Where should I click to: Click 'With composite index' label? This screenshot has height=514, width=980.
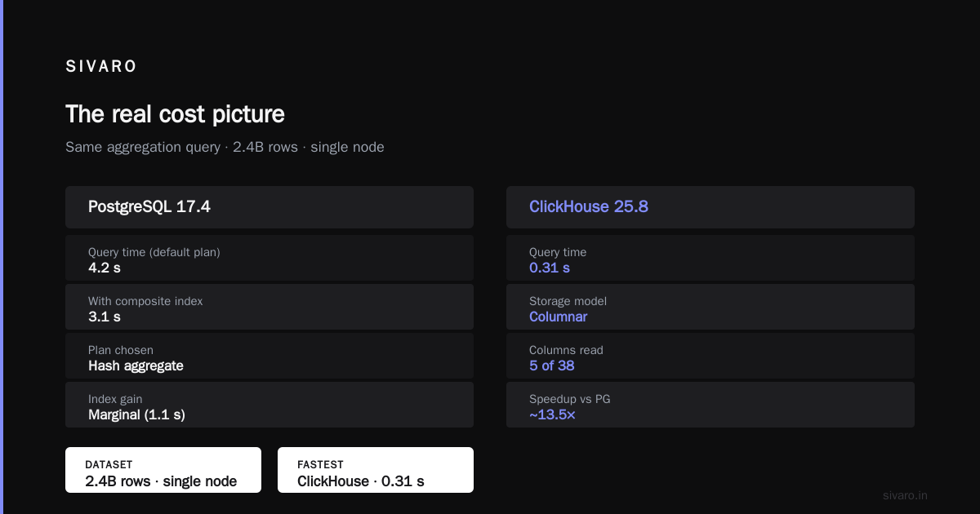tap(145, 301)
